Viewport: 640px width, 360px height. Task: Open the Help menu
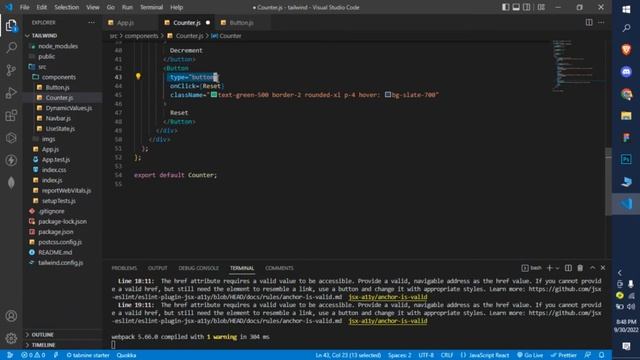pos(176,7)
